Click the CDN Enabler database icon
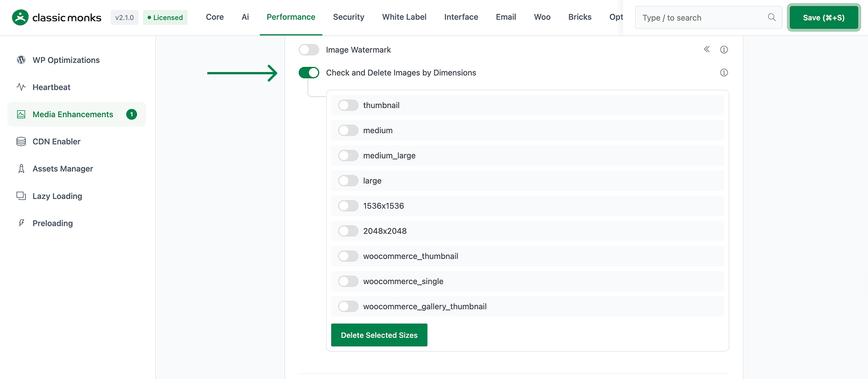 click(x=21, y=141)
